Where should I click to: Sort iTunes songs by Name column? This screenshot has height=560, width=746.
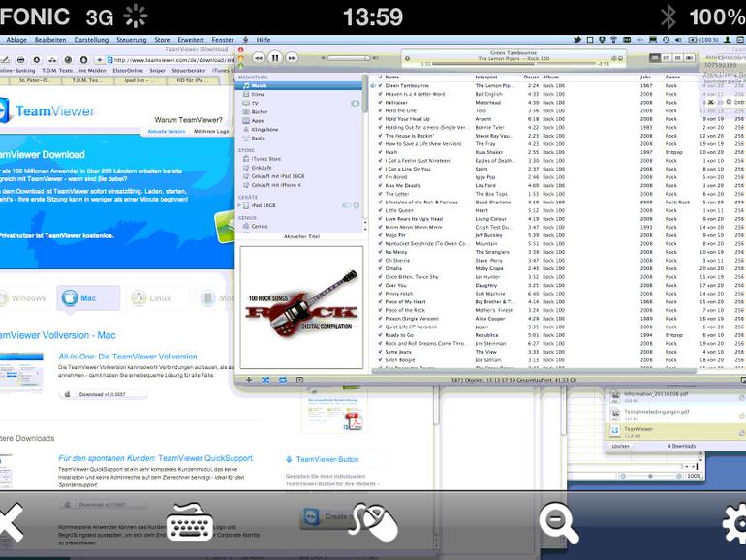392,77
